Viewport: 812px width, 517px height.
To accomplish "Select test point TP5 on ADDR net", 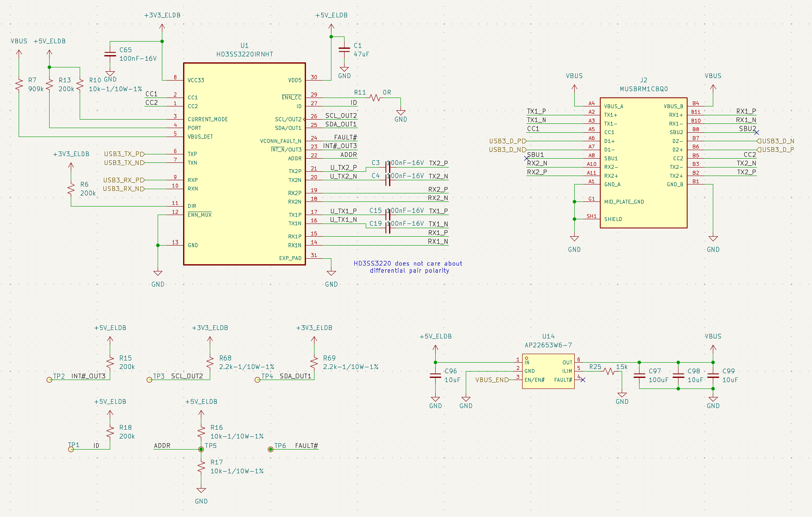I will 201,449.
